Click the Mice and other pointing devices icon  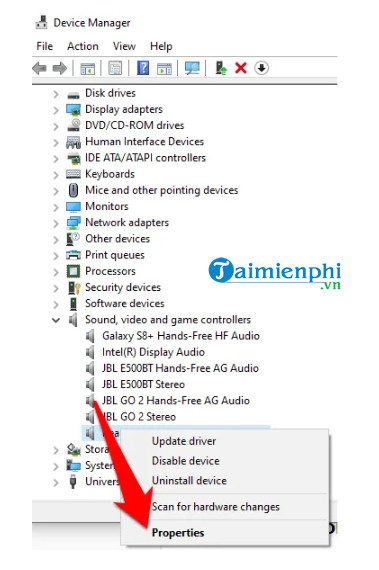pyautogui.click(x=73, y=190)
